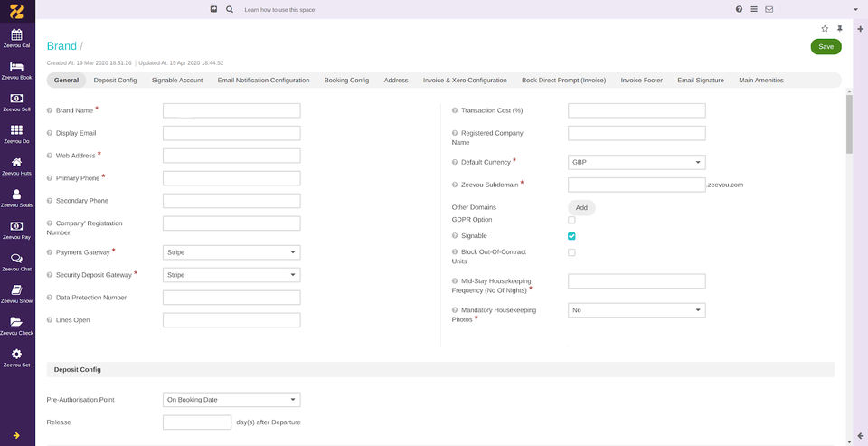The height and width of the screenshot is (446, 868).
Task: Open Zeevou Huts home icon
Action: [16, 162]
